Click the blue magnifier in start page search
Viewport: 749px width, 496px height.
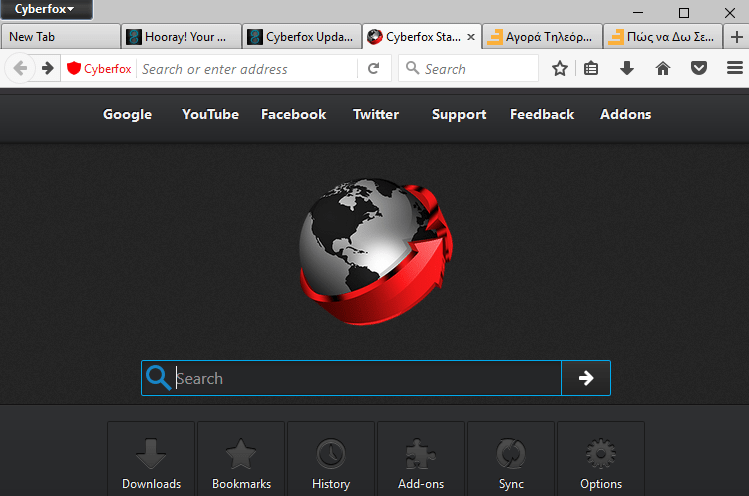[x=158, y=378]
